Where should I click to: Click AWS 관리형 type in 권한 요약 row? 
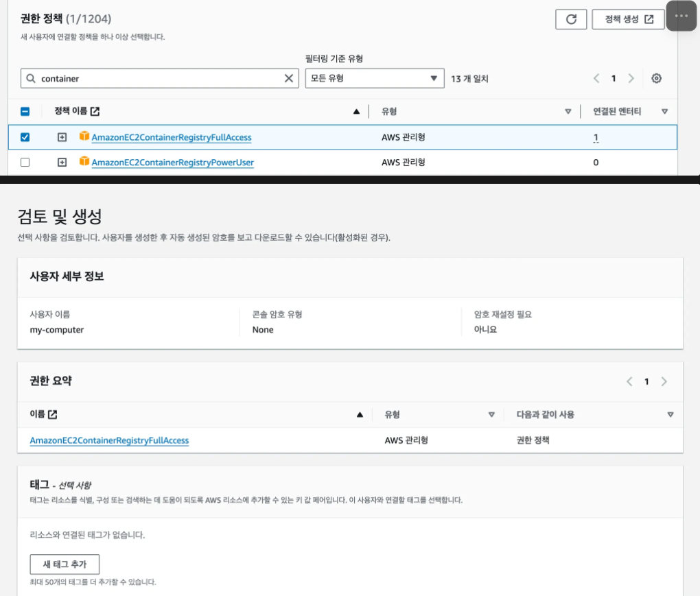tap(406, 440)
